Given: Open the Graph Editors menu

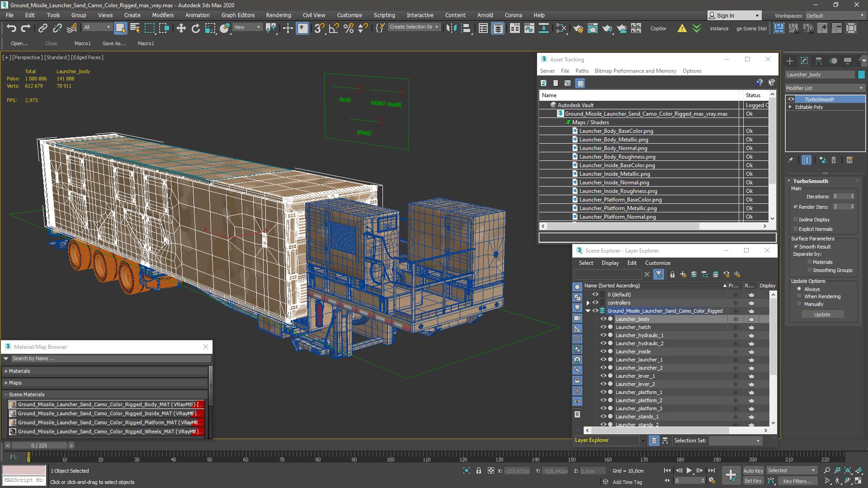Looking at the screenshot, I should click(x=238, y=15).
